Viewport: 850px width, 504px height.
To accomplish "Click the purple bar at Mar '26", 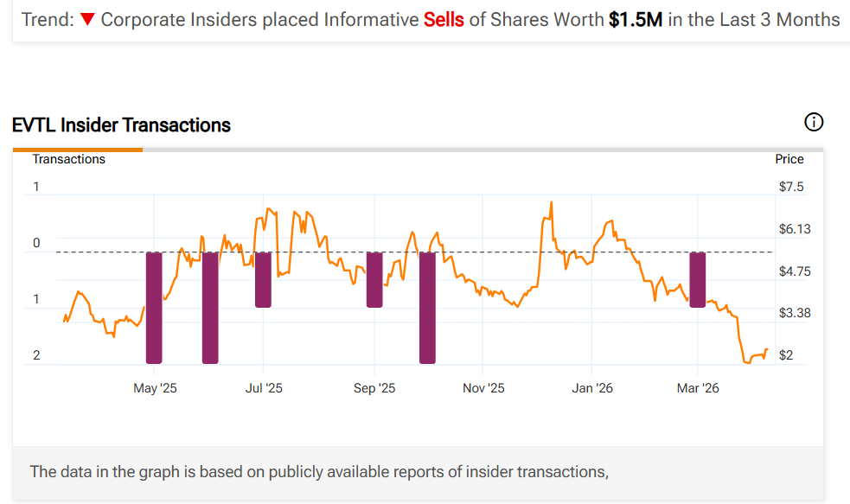I will [698, 279].
